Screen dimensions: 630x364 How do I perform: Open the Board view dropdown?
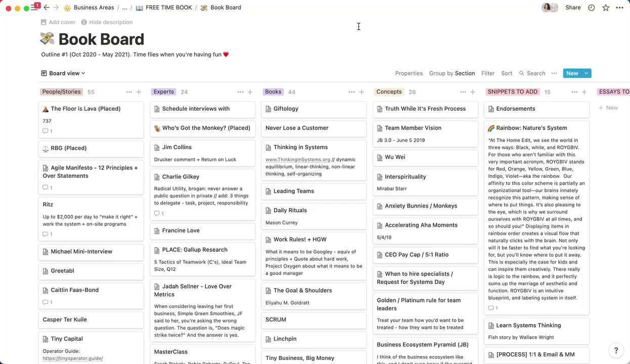(x=63, y=73)
